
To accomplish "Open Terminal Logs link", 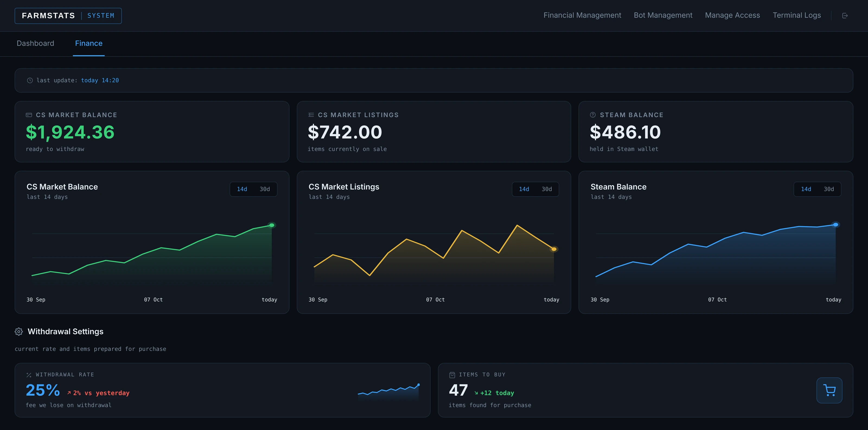I will tap(797, 15).
